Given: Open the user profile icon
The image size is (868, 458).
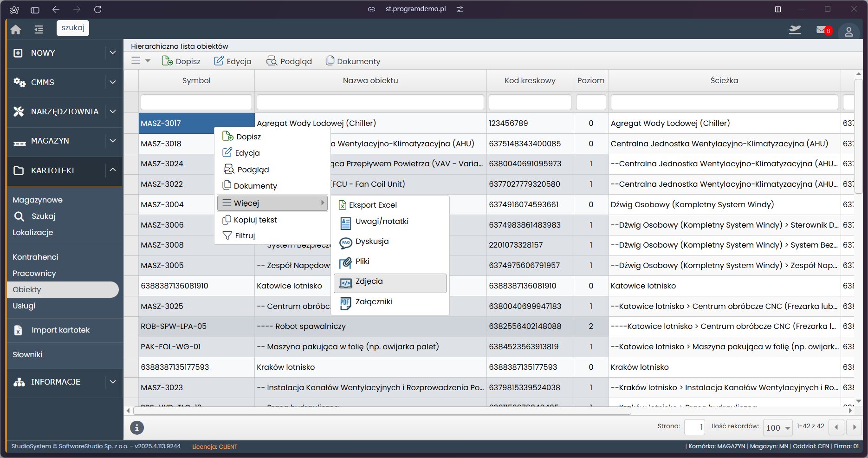Looking at the screenshot, I should click(849, 32).
